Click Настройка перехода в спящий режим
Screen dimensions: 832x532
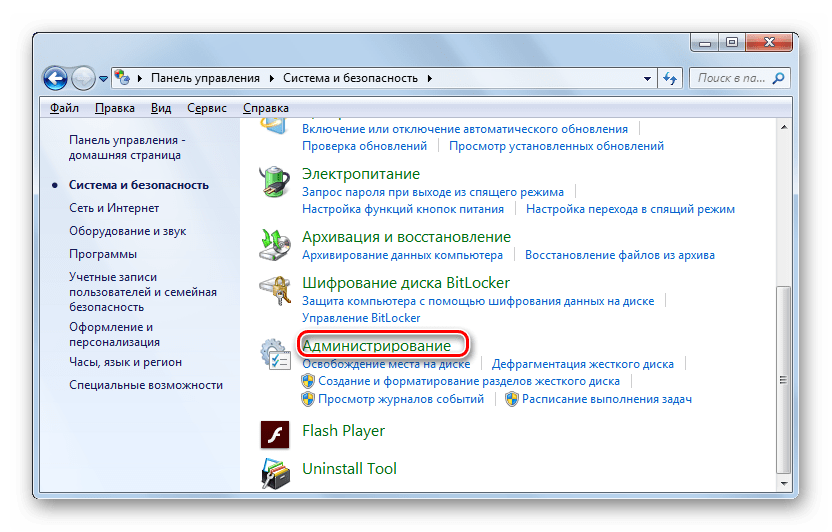630,209
